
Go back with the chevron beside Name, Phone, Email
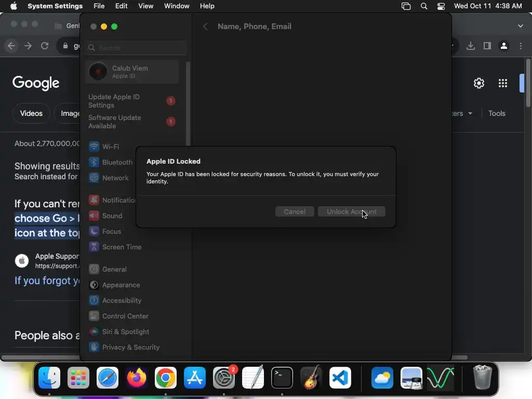pos(205,26)
